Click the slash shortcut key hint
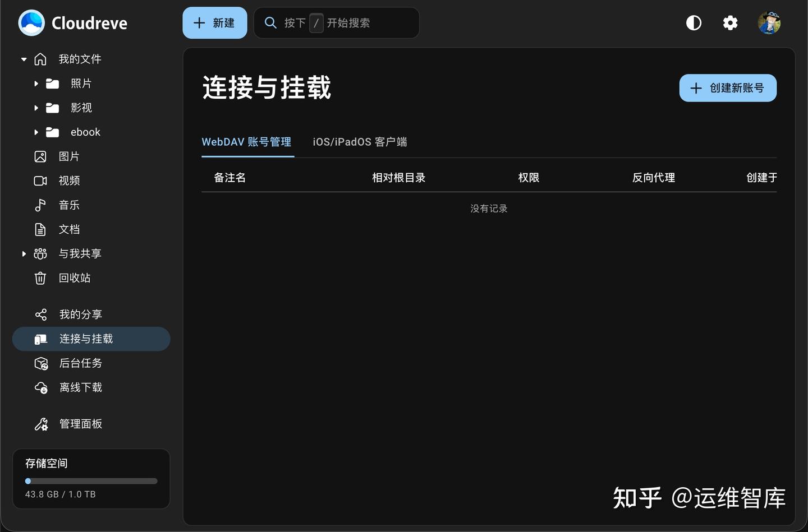The width and height of the screenshot is (808, 532). (316, 23)
